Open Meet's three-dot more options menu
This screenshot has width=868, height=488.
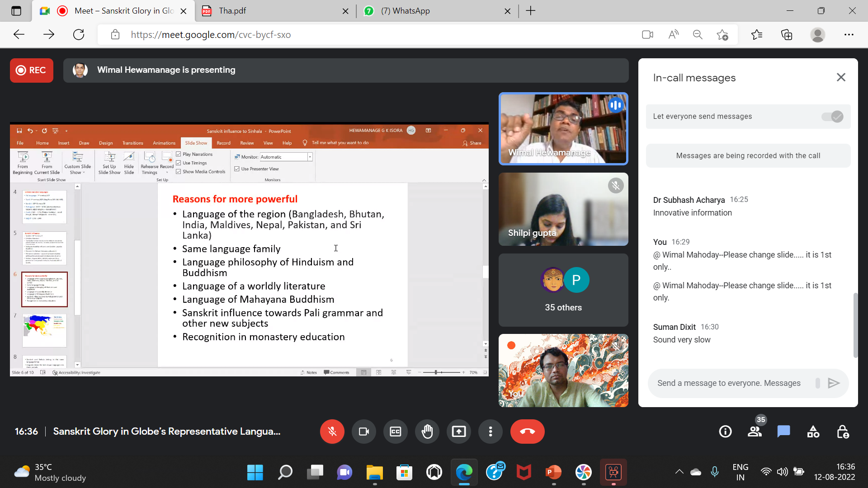pyautogui.click(x=491, y=432)
